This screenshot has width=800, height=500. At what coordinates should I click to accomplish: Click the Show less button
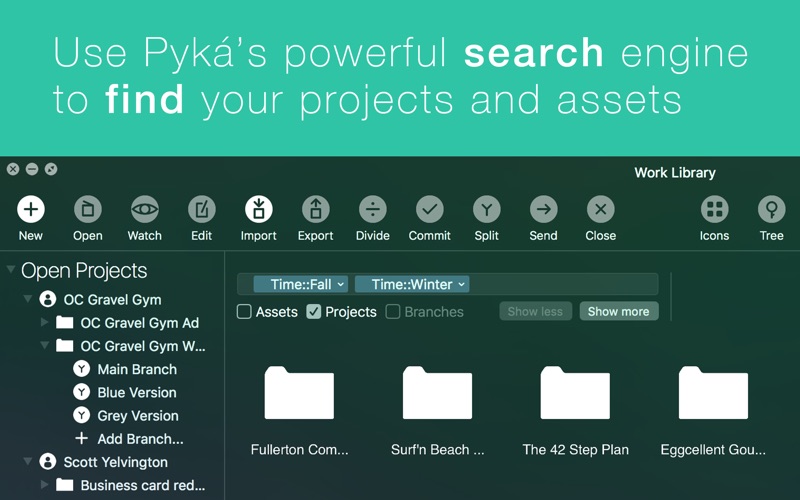(535, 311)
